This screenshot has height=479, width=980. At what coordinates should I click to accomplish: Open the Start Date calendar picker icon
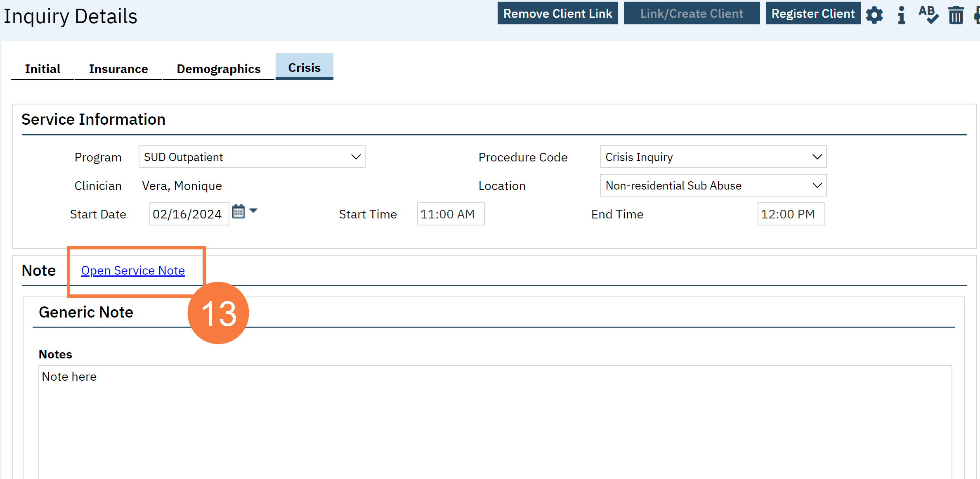tap(239, 211)
